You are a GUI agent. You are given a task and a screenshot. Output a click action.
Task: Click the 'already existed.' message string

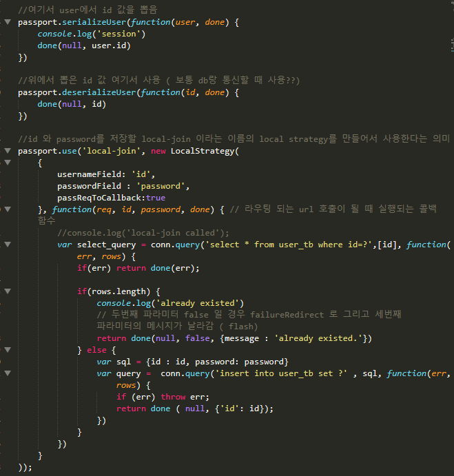click(x=318, y=338)
